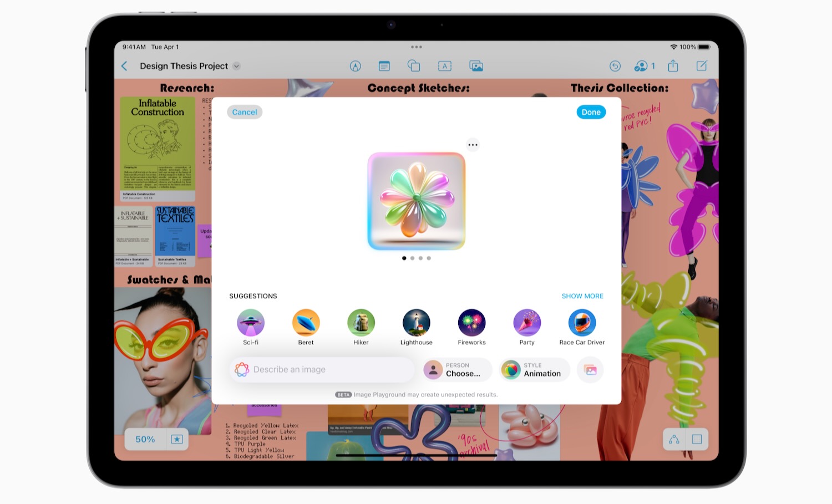Open Show More suggestions

pos(582,296)
